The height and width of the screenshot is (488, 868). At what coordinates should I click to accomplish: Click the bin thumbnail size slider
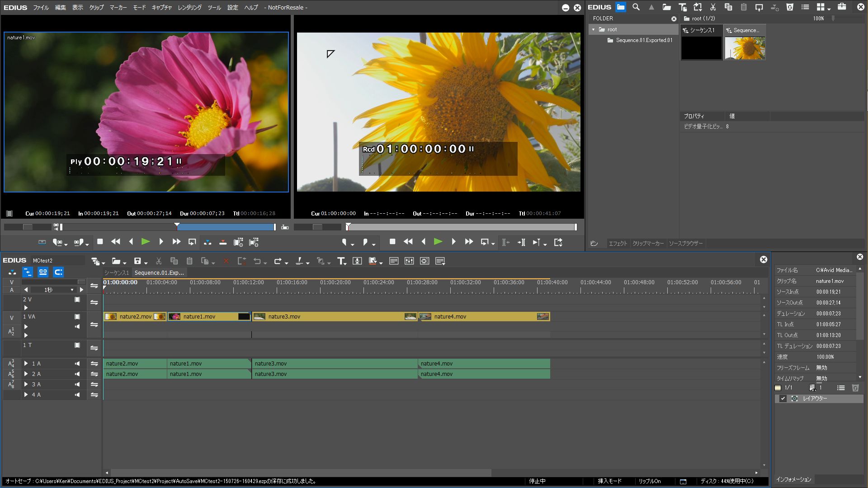tap(833, 19)
